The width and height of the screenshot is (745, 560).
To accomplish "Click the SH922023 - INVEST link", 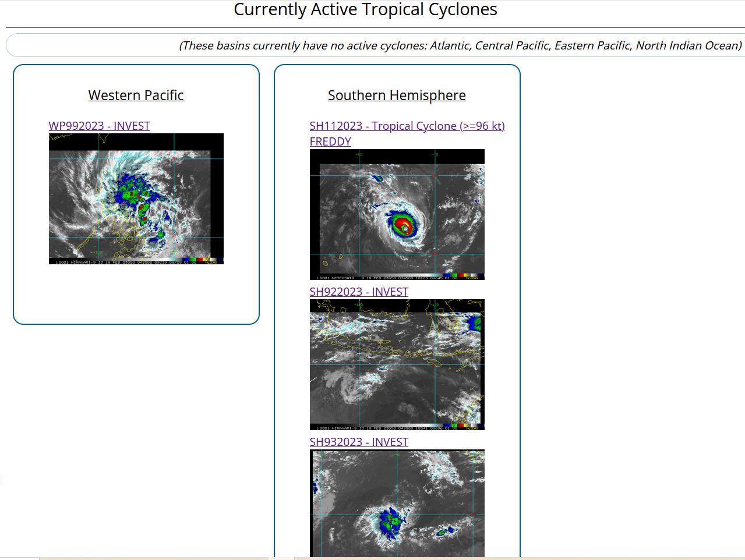I will point(359,292).
